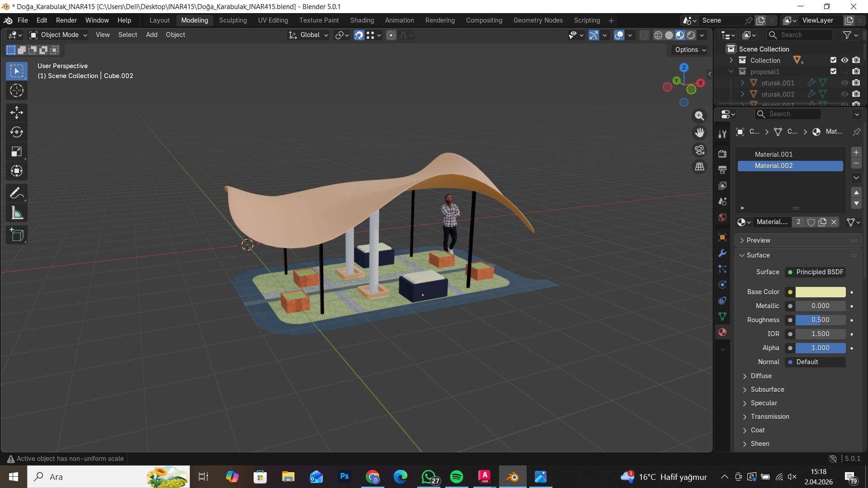Select the Move tool in left toolbar

click(x=17, y=113)
